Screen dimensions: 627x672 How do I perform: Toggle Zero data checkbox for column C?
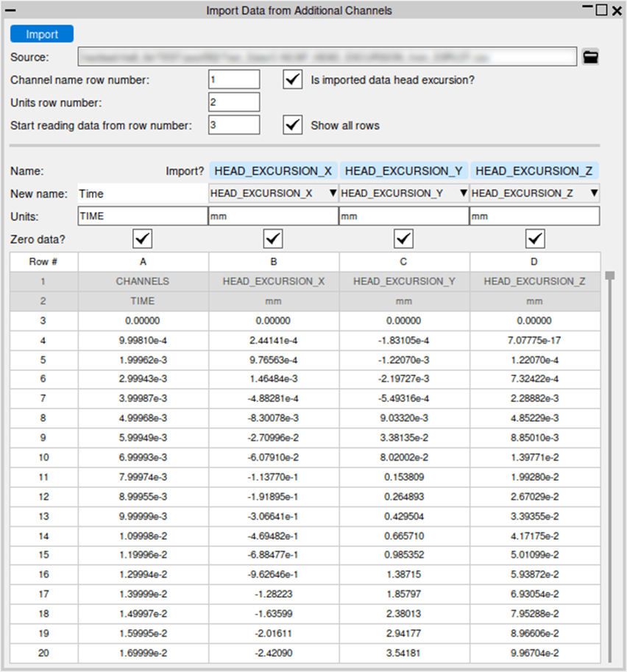point(403,238)
